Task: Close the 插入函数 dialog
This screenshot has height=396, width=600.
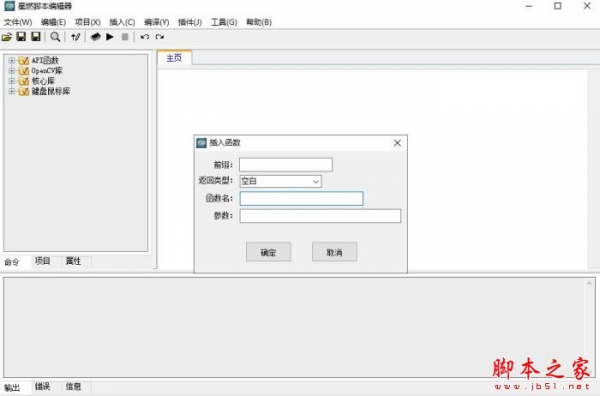Action: (397, 143)
